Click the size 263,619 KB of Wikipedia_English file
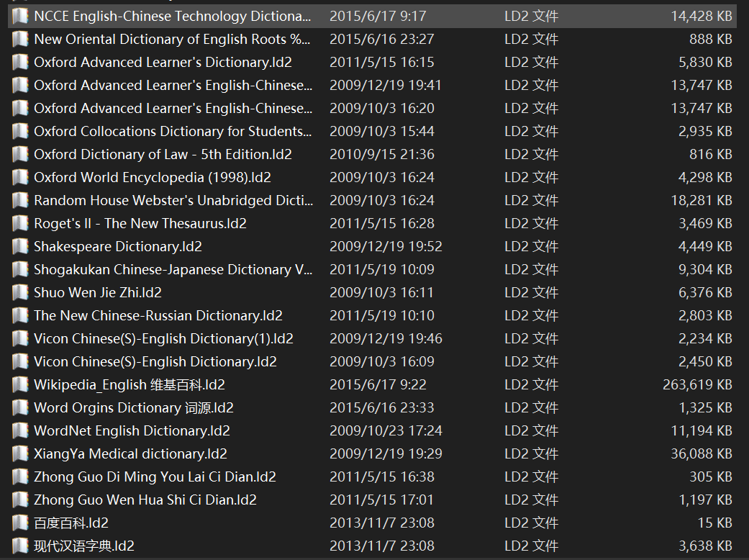Image resolution: width=749 pixels, height=560 pixels. point(697,384)
